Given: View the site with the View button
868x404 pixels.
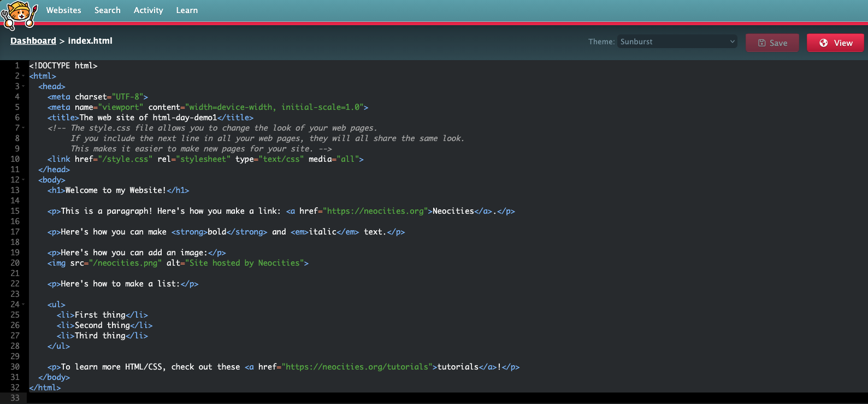Looking at the screenshot, I should point(835,43).
